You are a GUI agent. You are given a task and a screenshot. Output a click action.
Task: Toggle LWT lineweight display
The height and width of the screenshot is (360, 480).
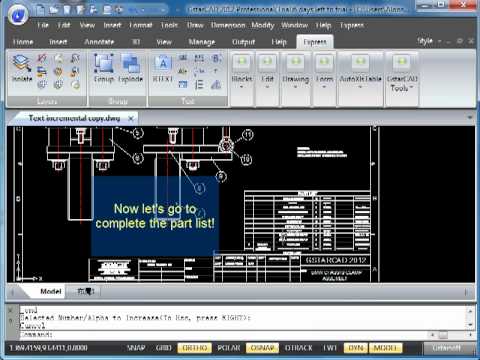click(x=329, y=348)
